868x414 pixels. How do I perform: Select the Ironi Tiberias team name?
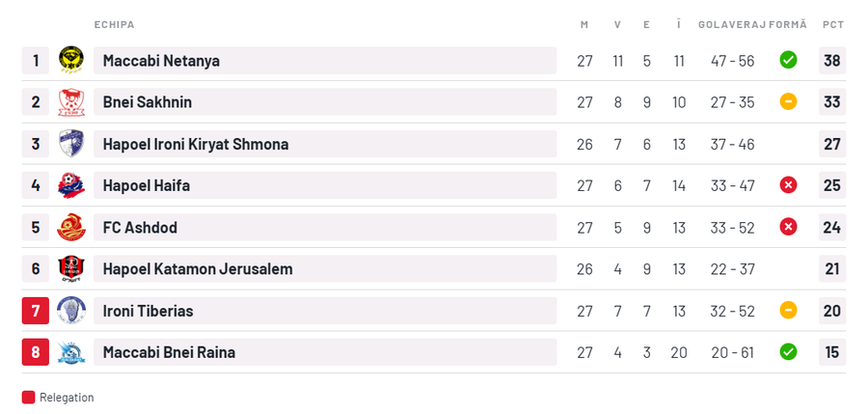149,311
